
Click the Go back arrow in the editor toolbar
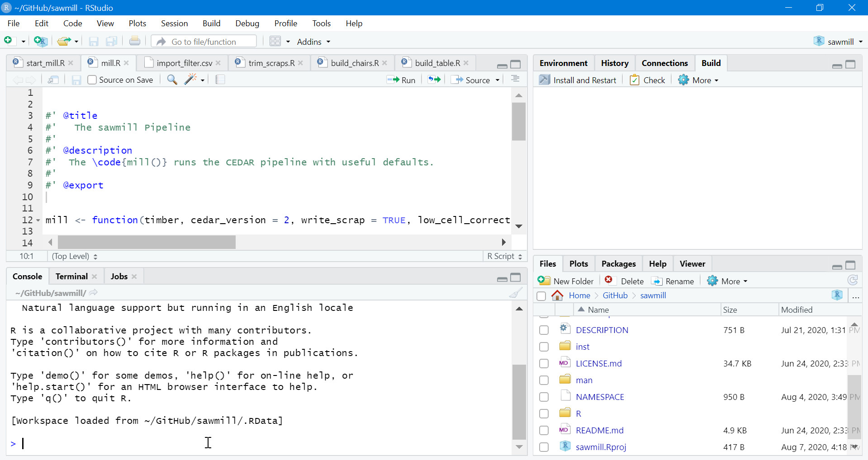(x=18, y=80)
